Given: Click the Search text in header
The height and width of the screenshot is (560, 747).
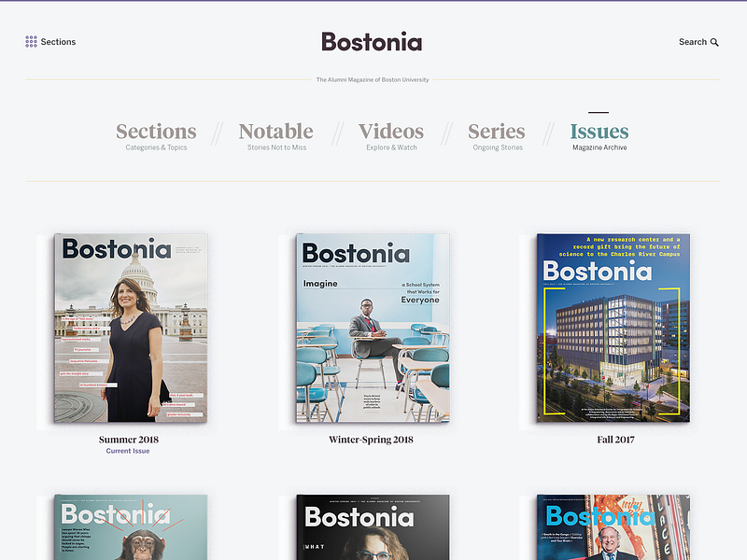Looking at the screenshot, I should [693, 42].
